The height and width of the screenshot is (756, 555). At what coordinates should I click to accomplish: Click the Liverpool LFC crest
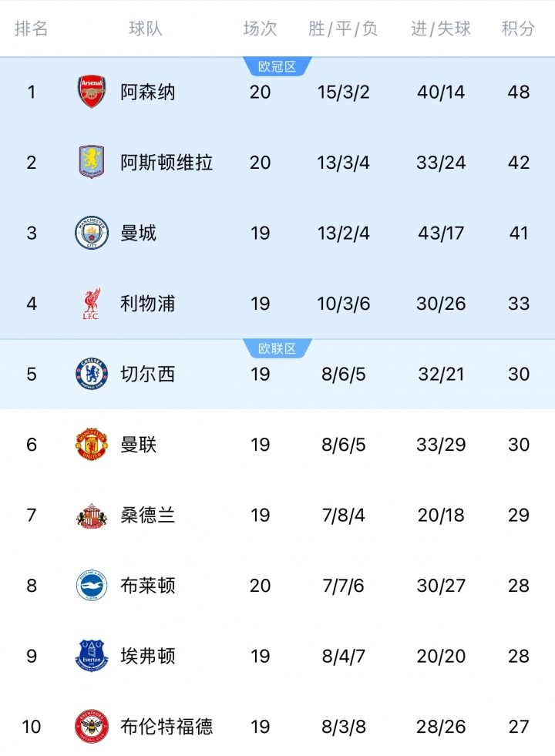tap(92, 304)
